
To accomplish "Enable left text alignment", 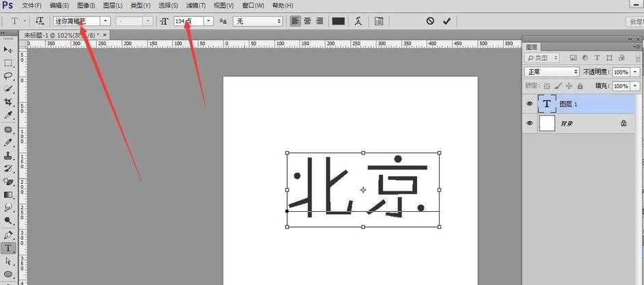I will coord(295,21).
